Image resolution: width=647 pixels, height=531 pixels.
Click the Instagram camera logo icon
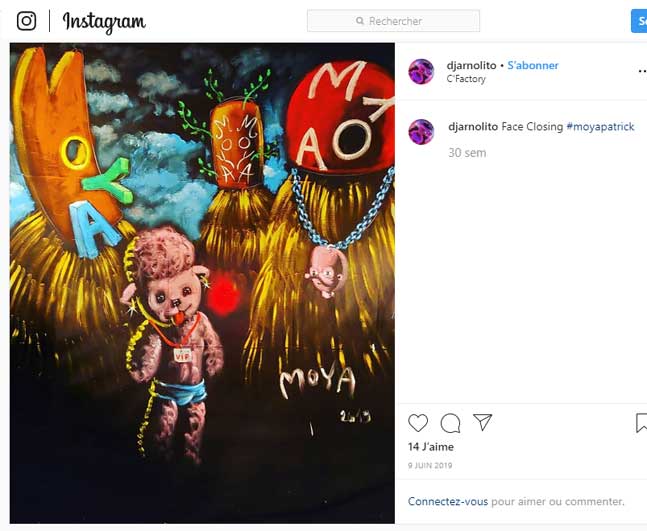tap(26, 21)
